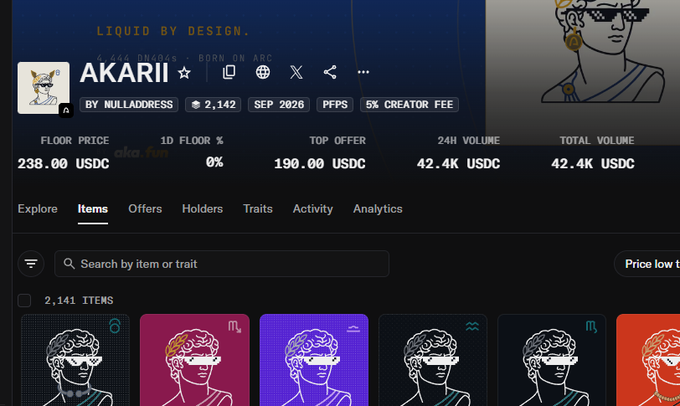Switch to the Analytics tab
The height and width of the screenshot is (406, 680).
378,209
